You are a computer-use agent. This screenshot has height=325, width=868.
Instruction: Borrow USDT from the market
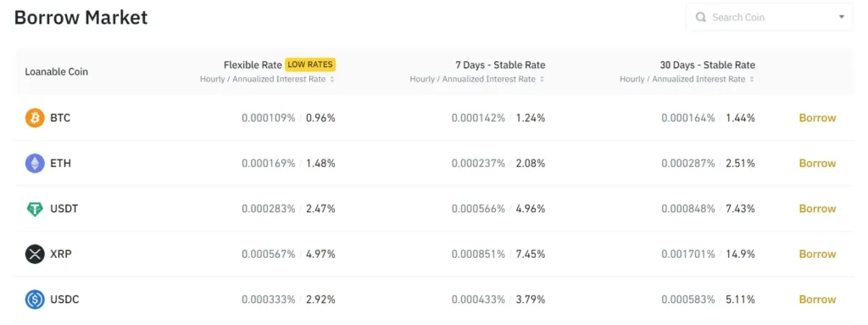tap(817, 209)
